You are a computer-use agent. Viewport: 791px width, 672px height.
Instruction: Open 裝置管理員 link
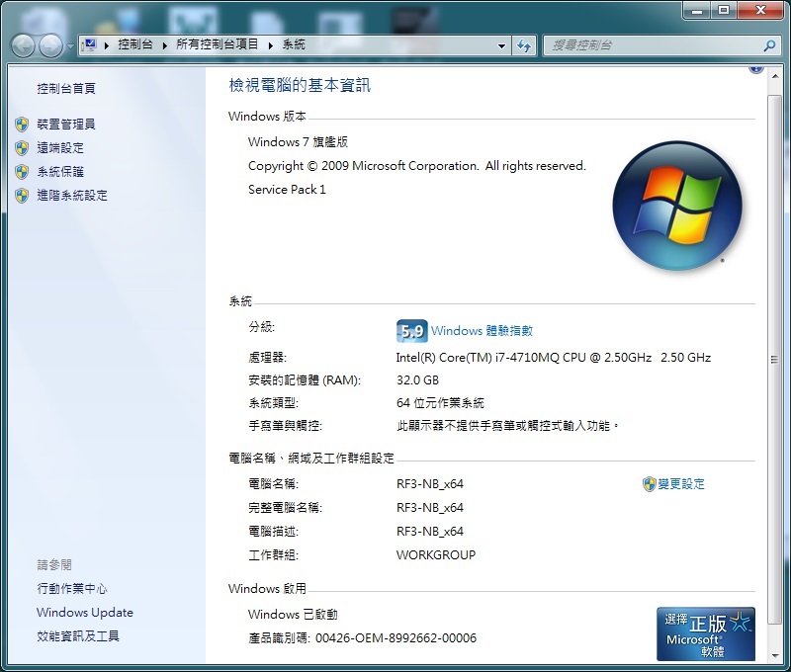66,124
